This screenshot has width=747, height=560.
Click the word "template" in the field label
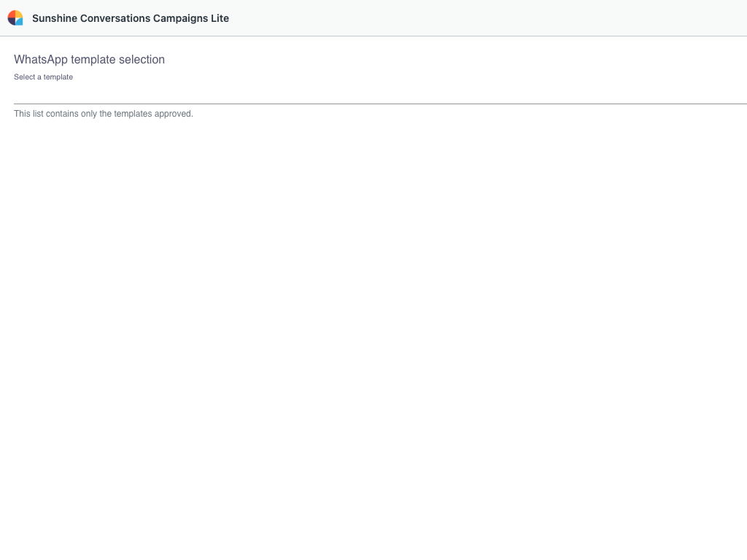(58, 77)
